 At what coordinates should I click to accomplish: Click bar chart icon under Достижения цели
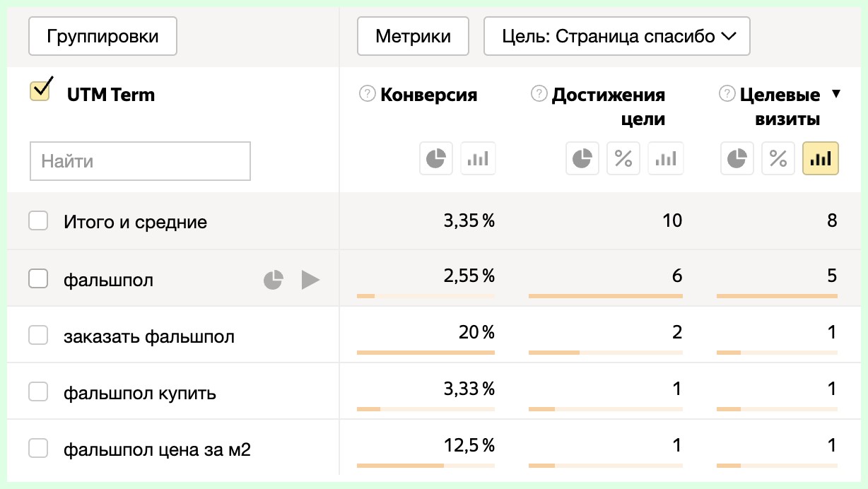665,158
